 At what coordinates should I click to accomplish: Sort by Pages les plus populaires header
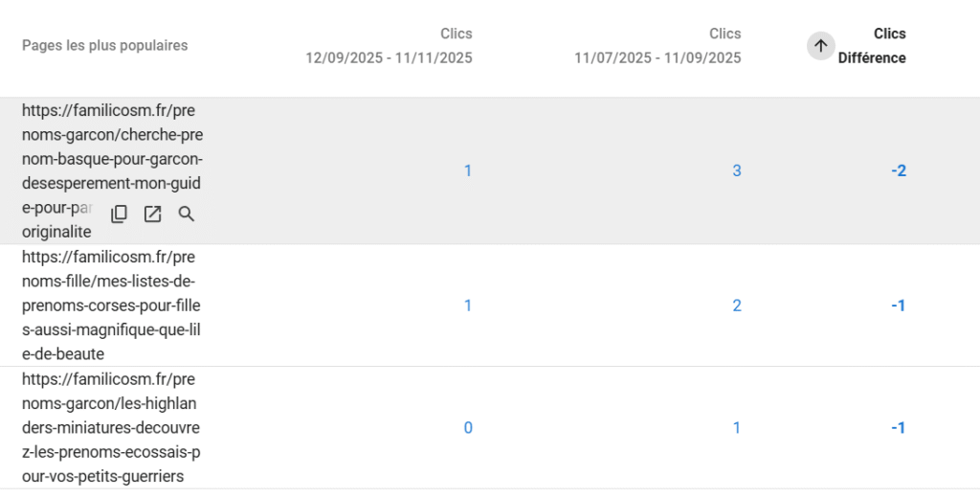point(104,46)
